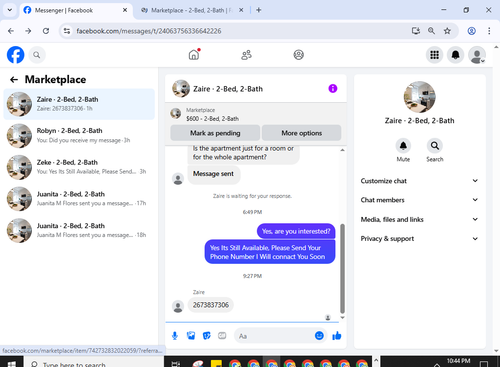Screen dimensions: 500x367
Task: Click the chat header listing thumbnail
Action: (181, 88)
